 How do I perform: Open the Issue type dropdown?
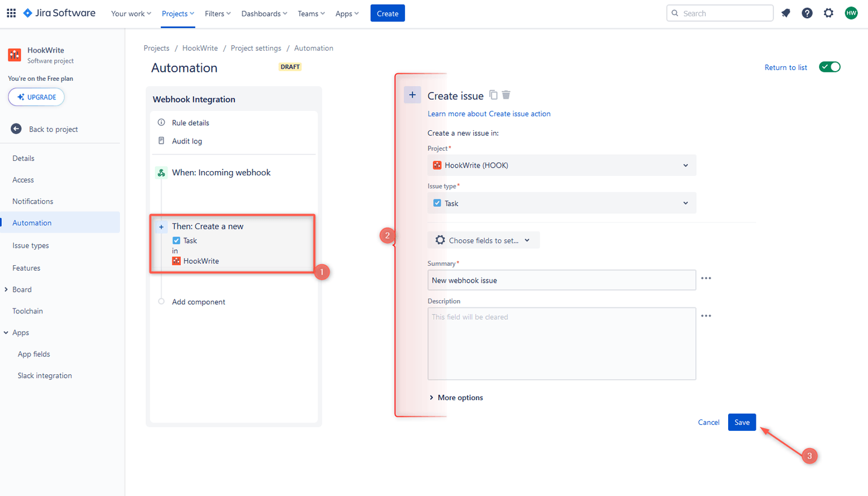click(561, 203)
